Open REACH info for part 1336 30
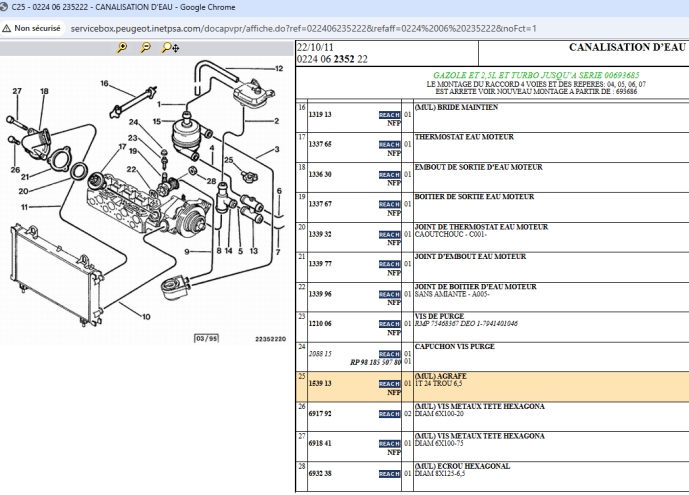 (x=389, y=175)
